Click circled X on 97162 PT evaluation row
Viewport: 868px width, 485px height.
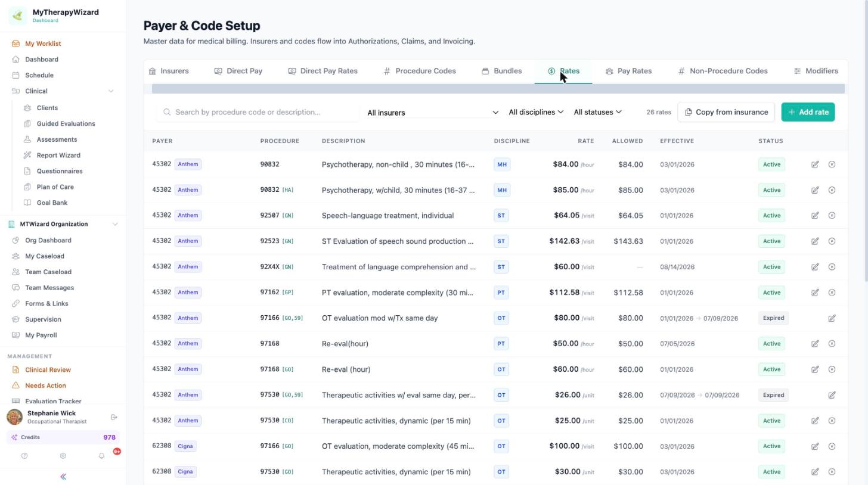point(832,293)
